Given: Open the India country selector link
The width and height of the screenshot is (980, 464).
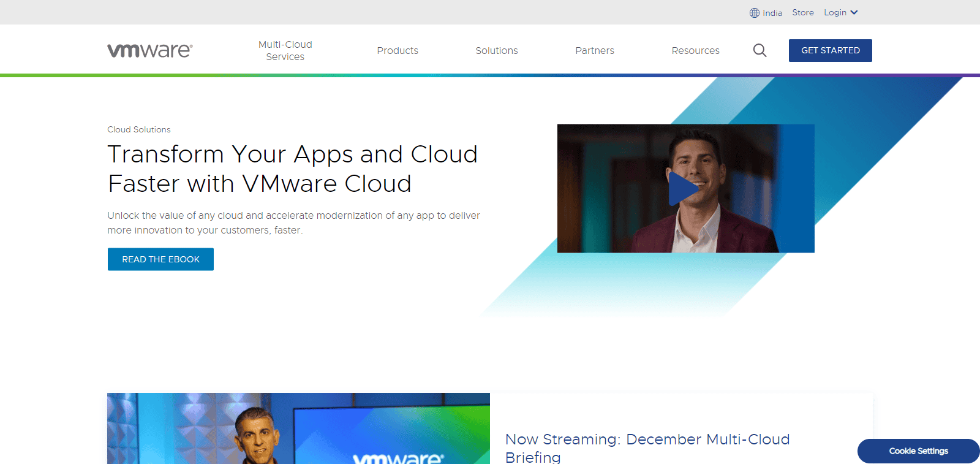Looking at the screenshot, I should pos(772,13).
